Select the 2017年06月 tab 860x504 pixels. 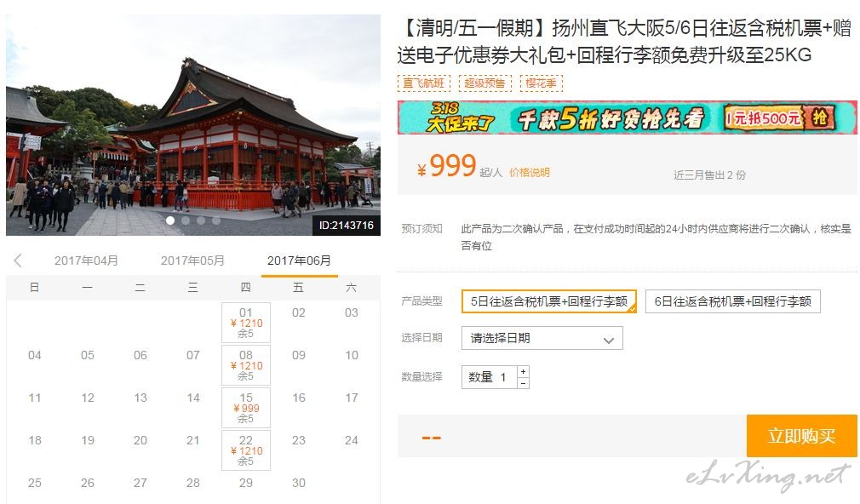coord(299,261)
